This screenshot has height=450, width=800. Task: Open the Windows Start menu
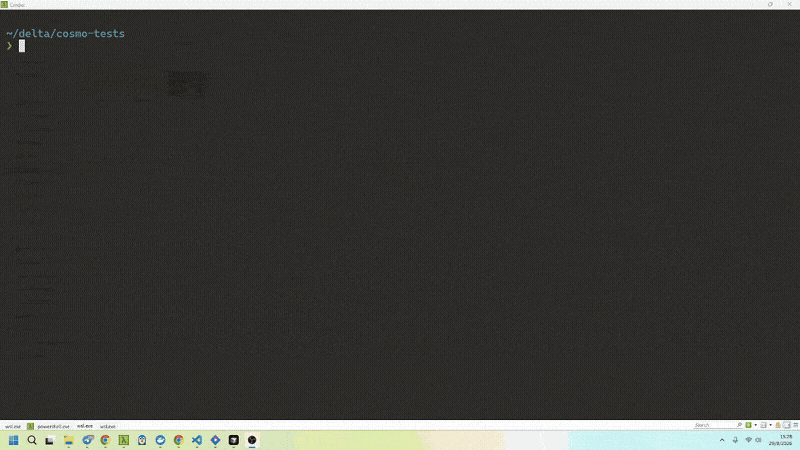[x=14, y=440]
